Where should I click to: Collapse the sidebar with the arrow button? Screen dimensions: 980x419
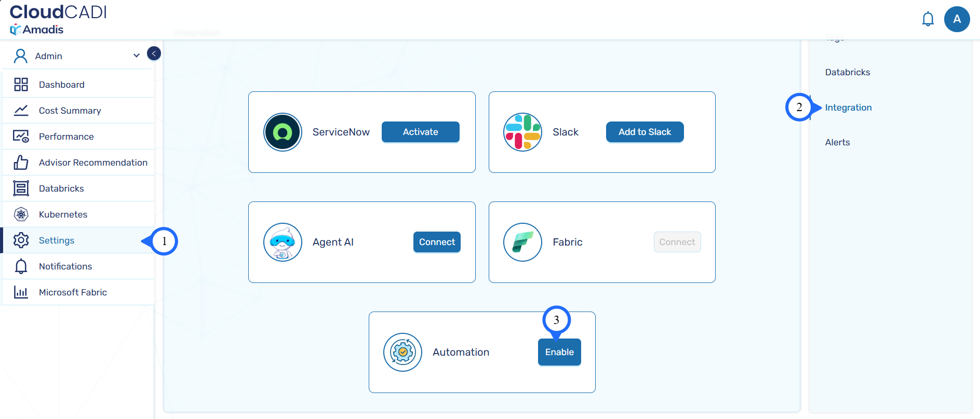[154, 53]
